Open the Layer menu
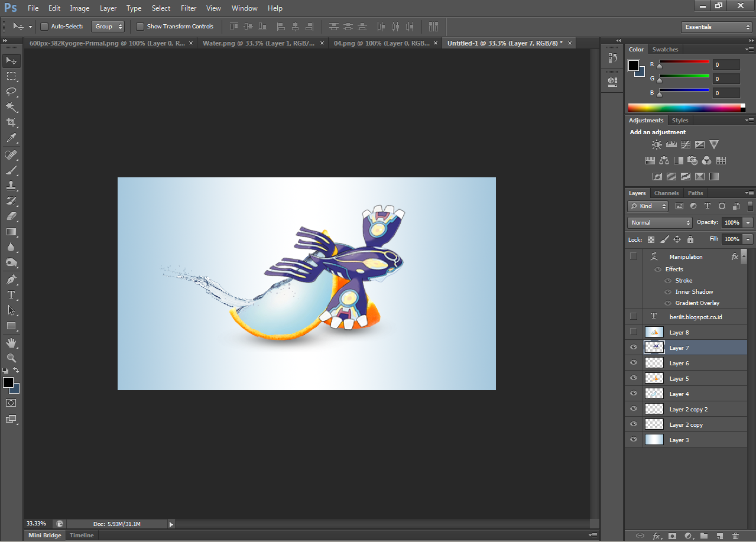This screenshot has width=756, height=542. (x=108, y=8)
